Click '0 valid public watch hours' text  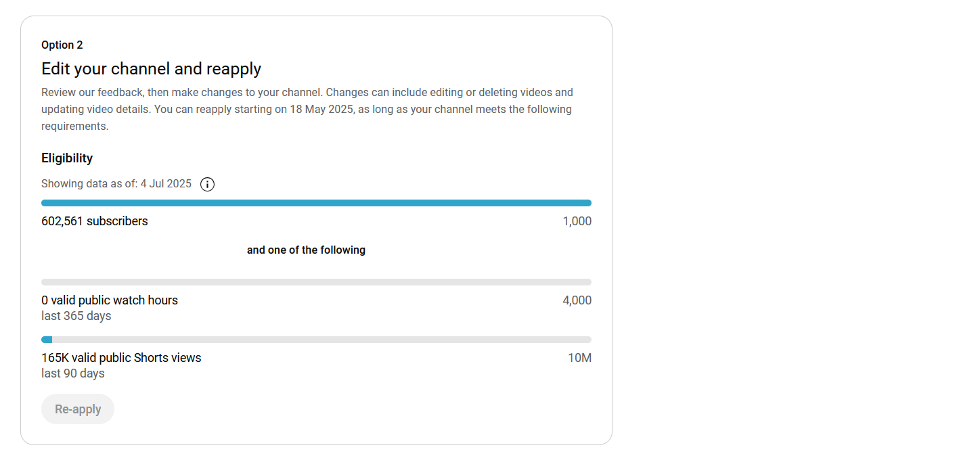[x=110, y=300]
